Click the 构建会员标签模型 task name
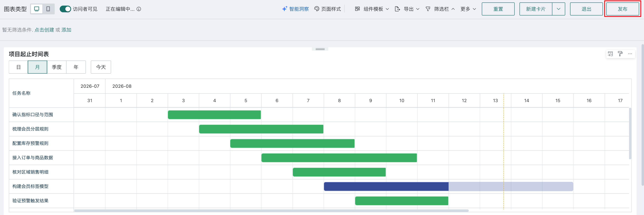The height and width of the screenshot is (215, 644). (30, 186)
